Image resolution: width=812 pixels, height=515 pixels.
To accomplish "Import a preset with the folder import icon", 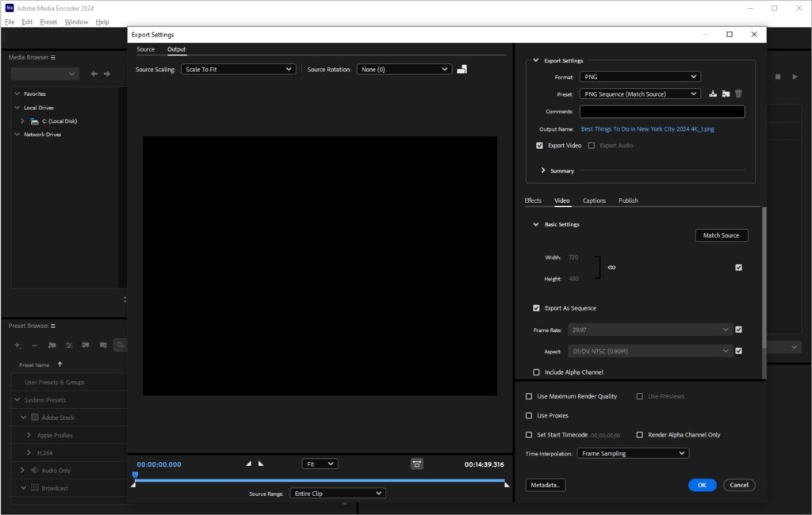I will 726,93.
